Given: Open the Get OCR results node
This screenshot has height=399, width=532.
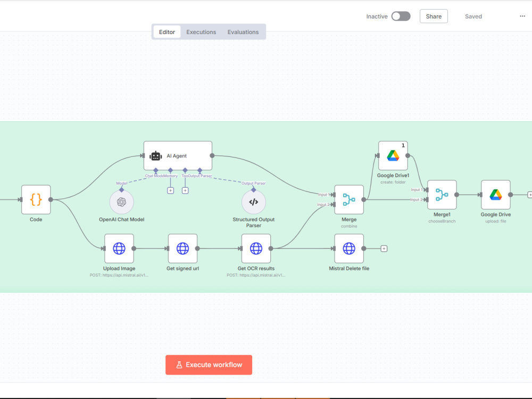Looking at the screenshot, I should [x=256, y=248].
